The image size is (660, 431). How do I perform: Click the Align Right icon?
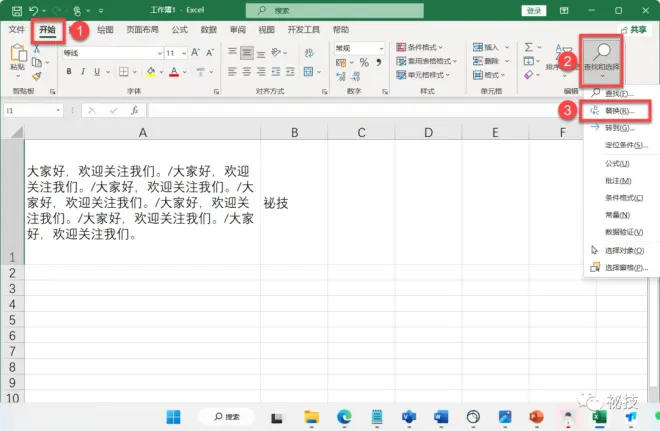click(x=261, y=72)
